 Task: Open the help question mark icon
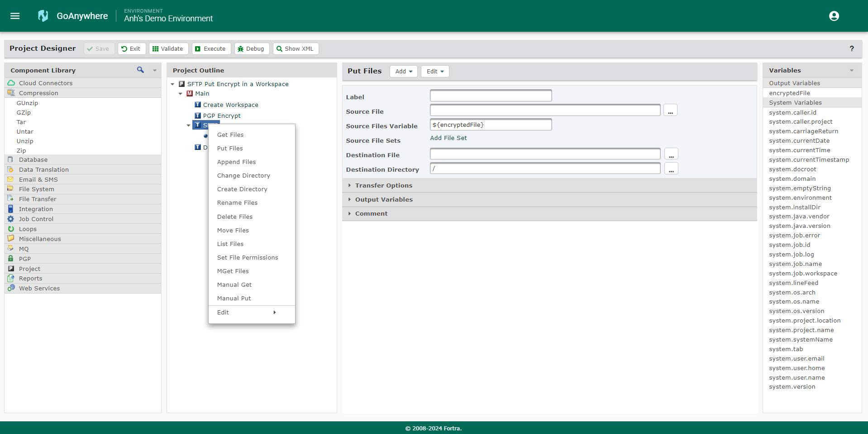(x=851, y=48)
